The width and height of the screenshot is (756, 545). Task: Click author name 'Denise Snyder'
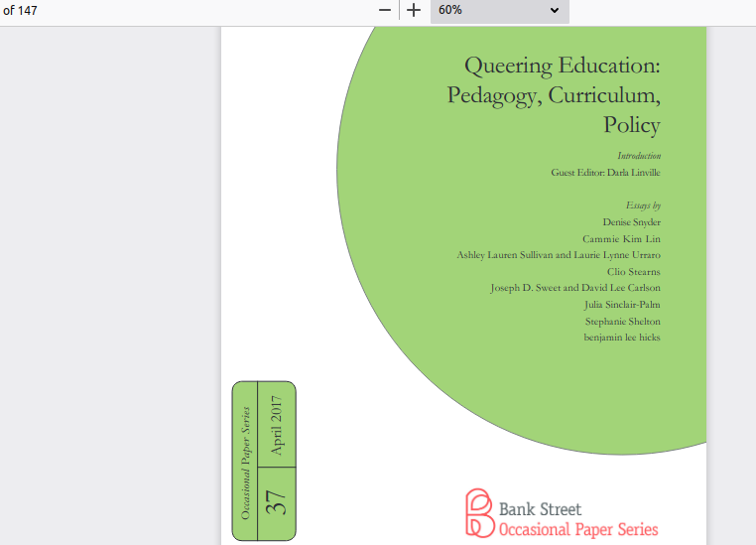coord(632,221)
